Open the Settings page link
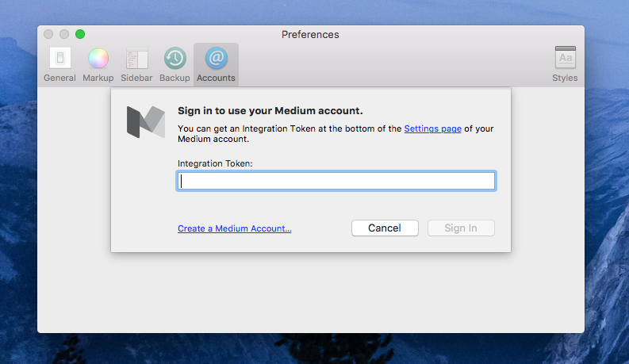 (432, 128)
